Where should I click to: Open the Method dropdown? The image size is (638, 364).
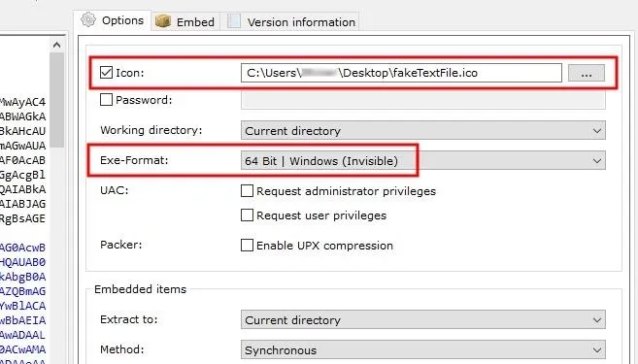(x=423, y=349)
